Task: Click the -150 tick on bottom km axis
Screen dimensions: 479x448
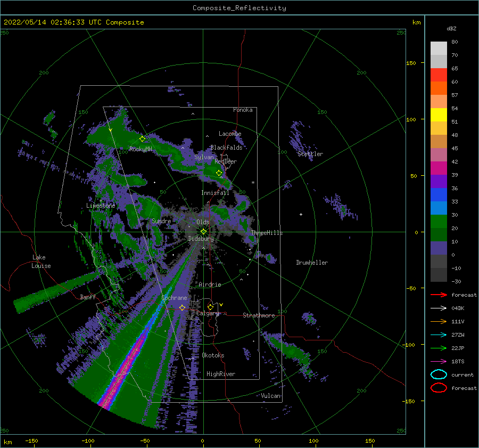Action: 31,441
